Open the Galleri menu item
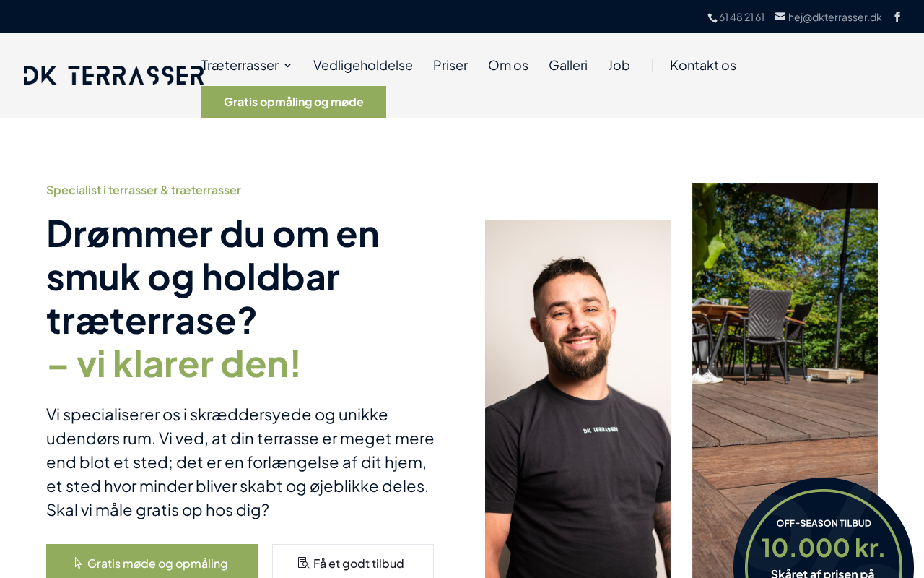Screen dimensions: 924x578 (x=568, y=65)
